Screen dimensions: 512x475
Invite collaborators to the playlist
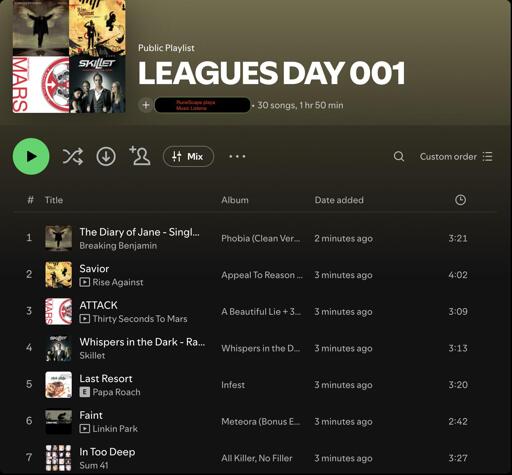pyautogui.click(x=140, y=156)
